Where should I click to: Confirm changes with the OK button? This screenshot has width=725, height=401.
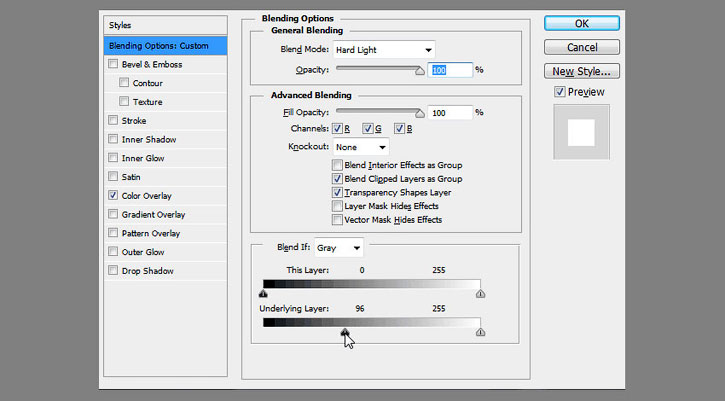point(582,24)
